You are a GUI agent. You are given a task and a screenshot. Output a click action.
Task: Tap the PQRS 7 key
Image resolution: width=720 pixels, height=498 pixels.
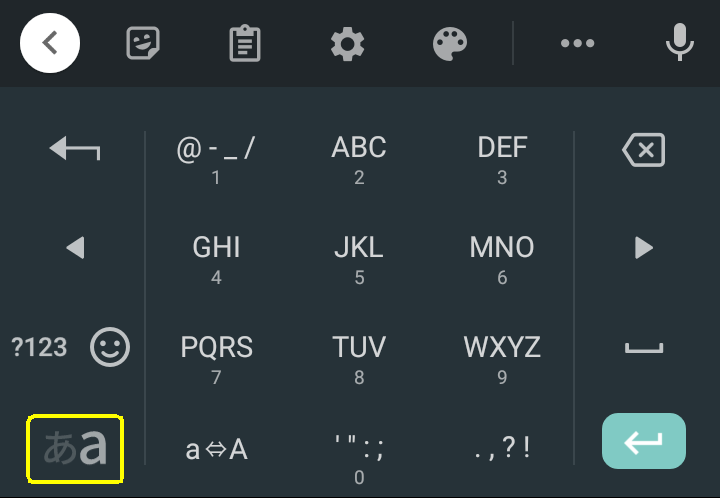coord(216,358)
